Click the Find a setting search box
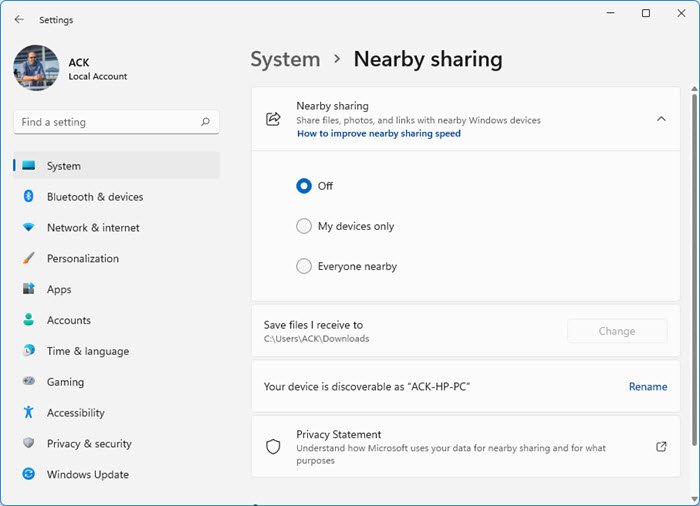Image resolution: width=700 pixels, height=506 pixels. pyautogui.click(x=108, y=122)
